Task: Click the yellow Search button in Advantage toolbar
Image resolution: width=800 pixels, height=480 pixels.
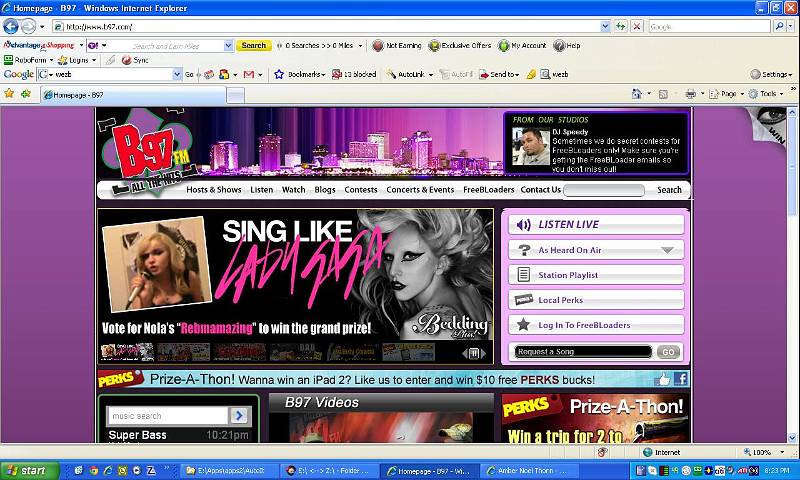Action: (254, 46)
